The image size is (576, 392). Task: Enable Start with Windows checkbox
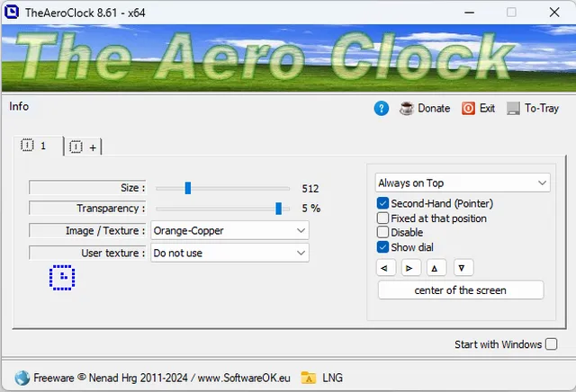coord(551,344)
